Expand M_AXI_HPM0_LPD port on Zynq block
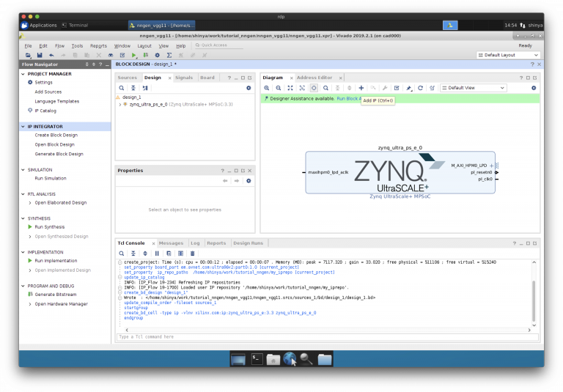Screen dimensions: 563x392 (x=491, y=166)
